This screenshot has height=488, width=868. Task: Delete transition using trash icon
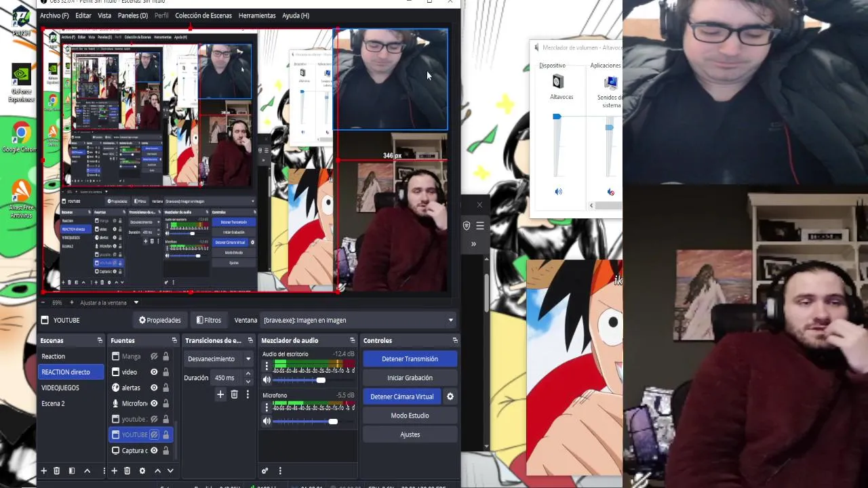point(235,394)
